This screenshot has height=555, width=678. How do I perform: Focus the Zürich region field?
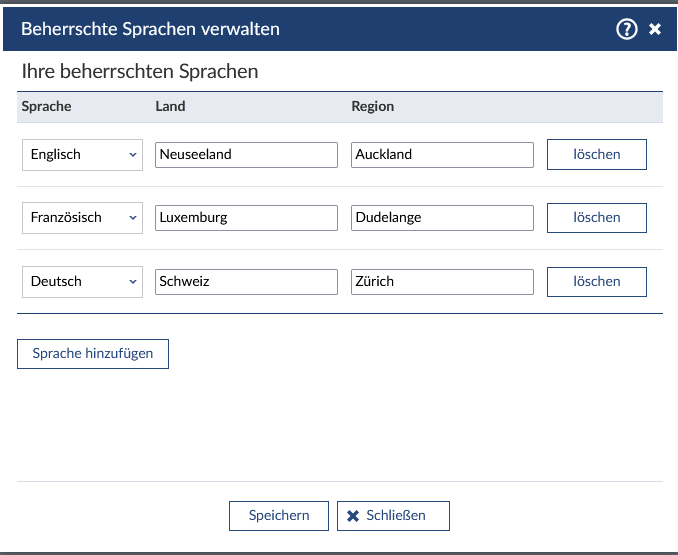tap(442, 282)
